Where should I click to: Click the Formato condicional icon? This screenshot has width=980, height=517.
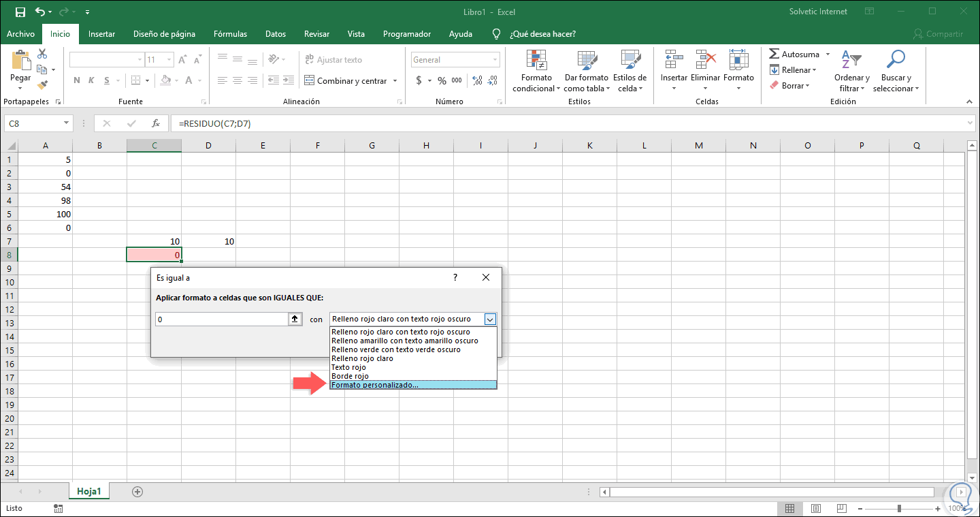[x=536, y=61]
